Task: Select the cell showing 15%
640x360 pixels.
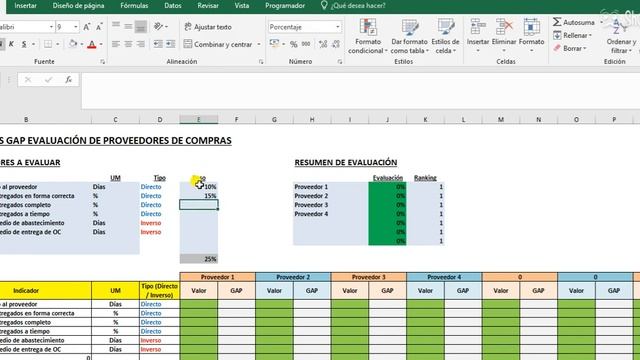Action: 199,196
